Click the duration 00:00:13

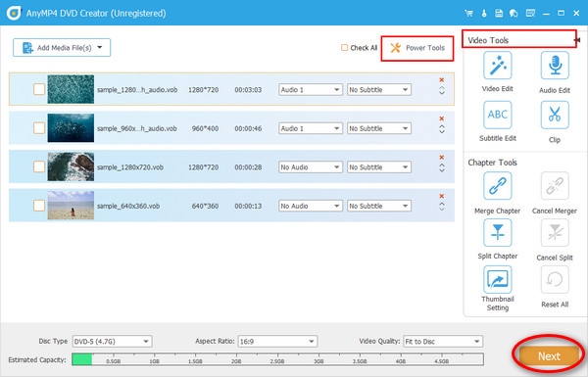[x=248, y=206]
